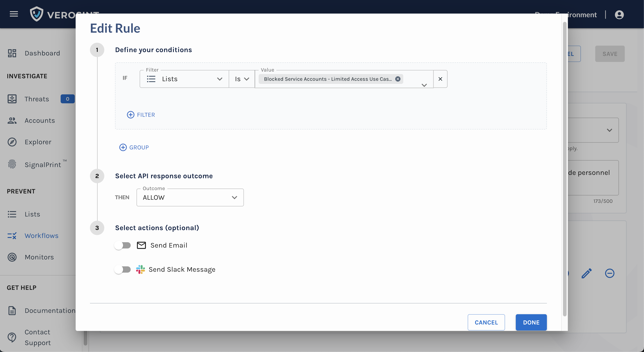The width and height of the screenshot is (644, 352).
Task: Click the Dashboard grid icon
Action: click(x=12, y=53)
